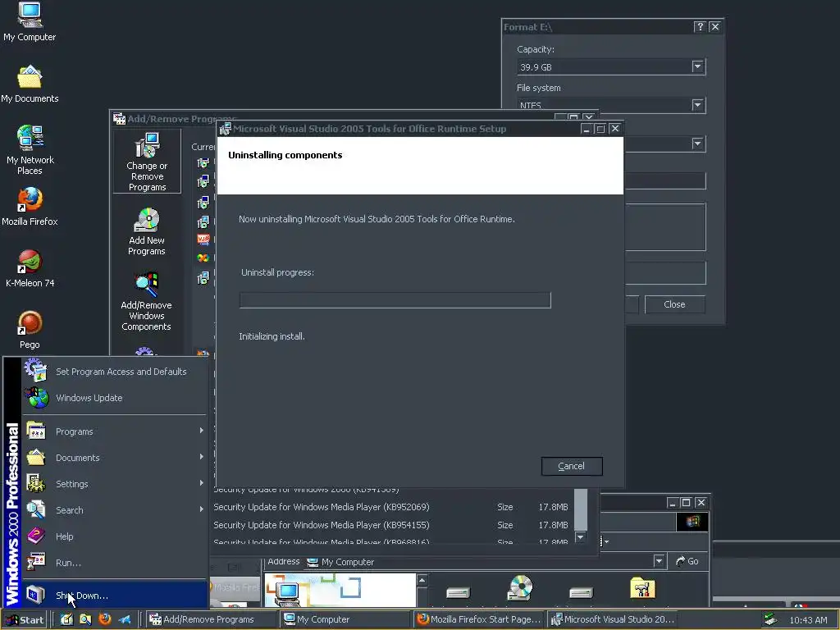Open the Address bar dropdown in My Computer
Image resolution: width=840 pixels, height=630 pixels.
659,561
